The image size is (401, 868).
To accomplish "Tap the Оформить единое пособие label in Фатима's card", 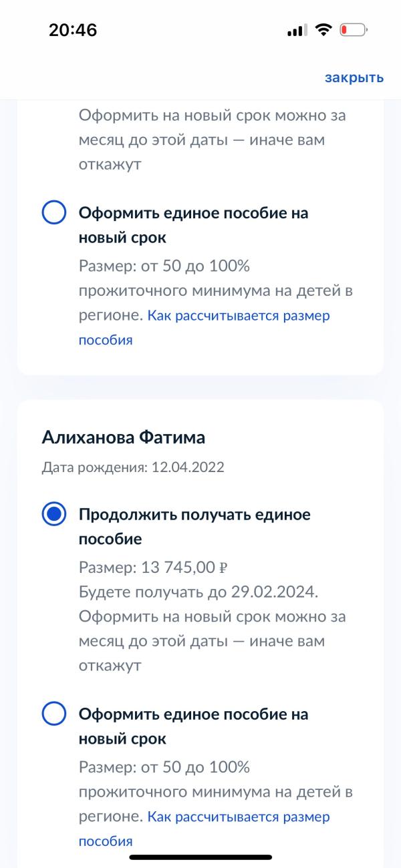I will pos(194,727).
